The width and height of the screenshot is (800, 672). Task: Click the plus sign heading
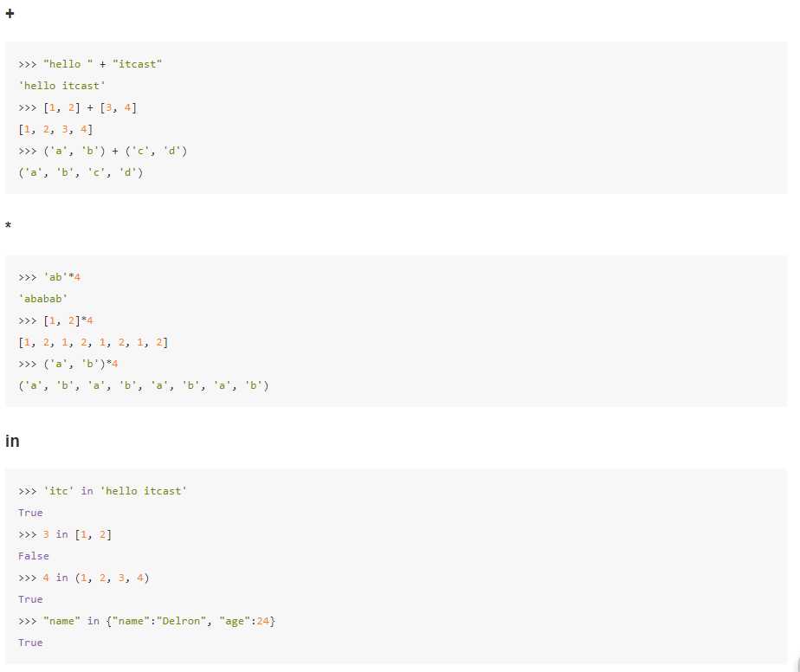10,13
